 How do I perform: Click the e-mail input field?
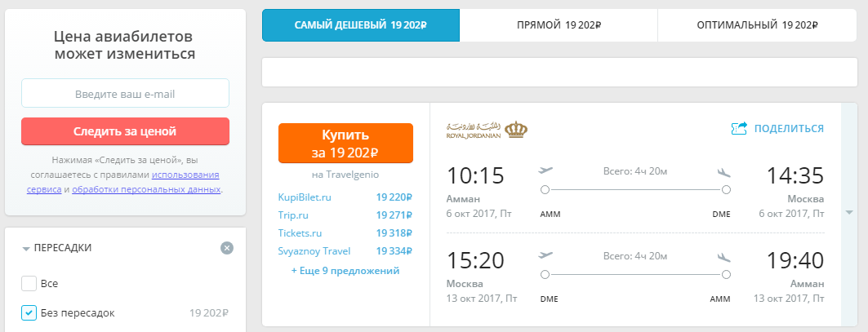(x=125, y=93)
